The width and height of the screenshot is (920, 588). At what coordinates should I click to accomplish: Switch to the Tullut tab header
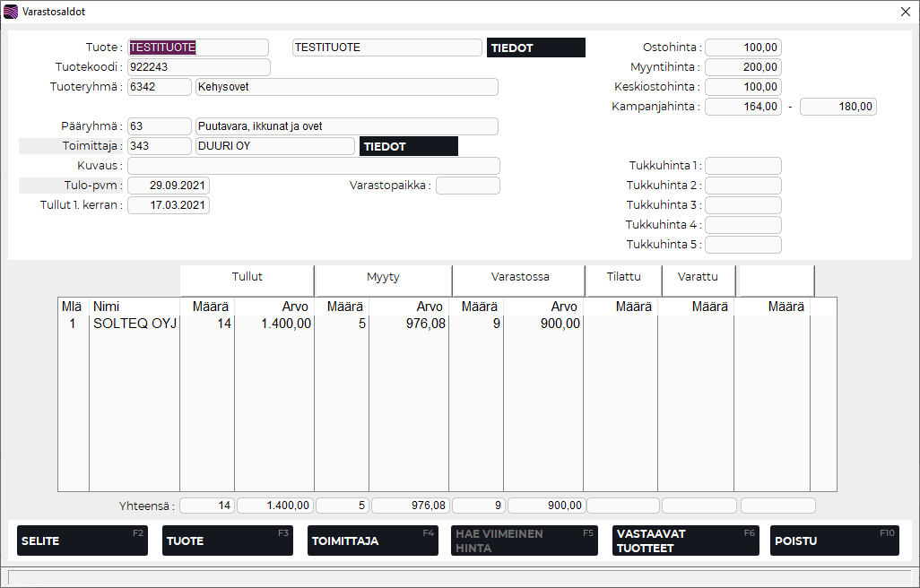247,278
